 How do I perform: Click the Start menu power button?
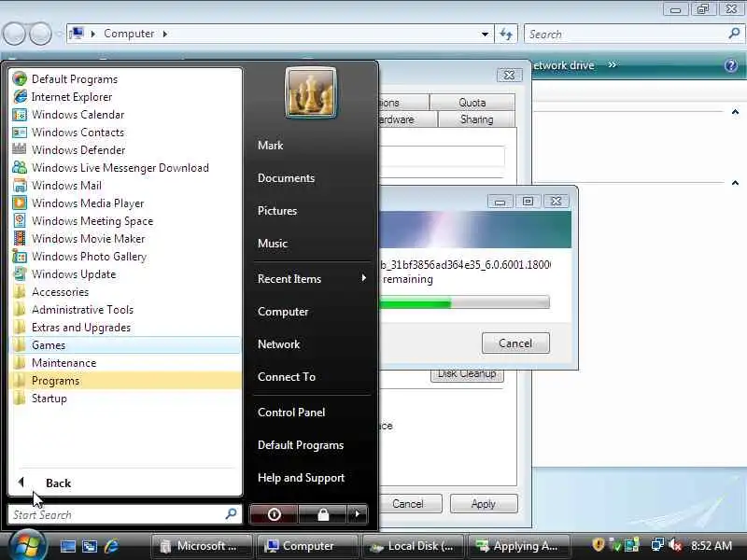point(274,514)
